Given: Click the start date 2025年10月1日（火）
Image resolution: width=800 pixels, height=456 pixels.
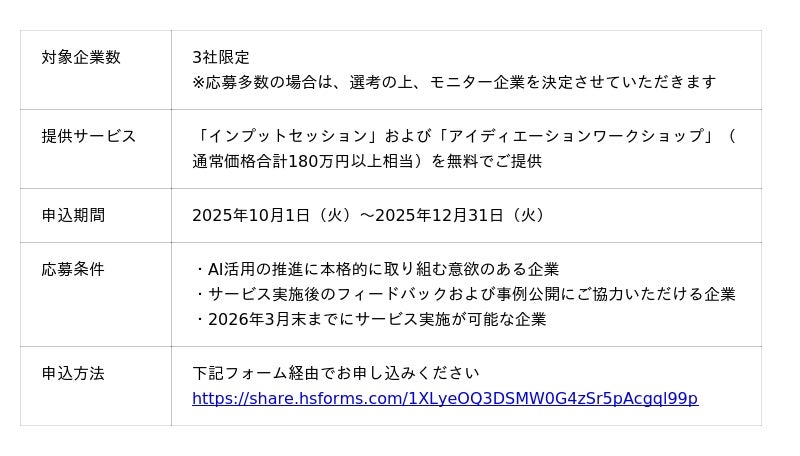Looking at the screenshot, I should click(x=271, y=216).
